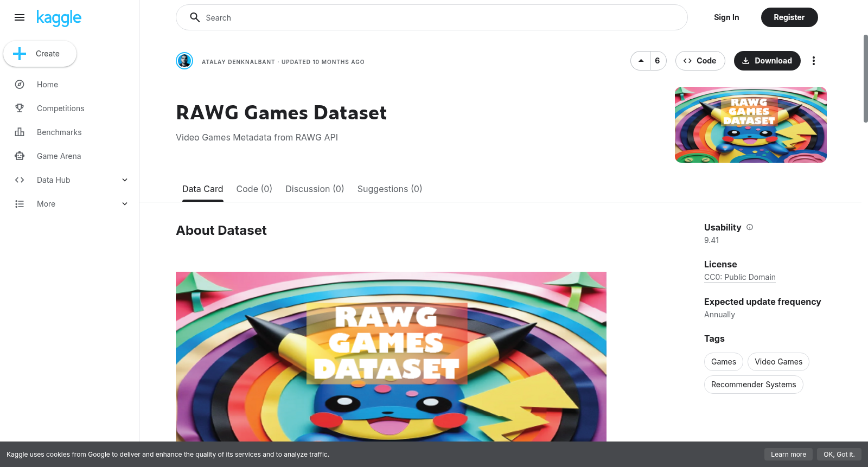Viewport: 868px width, 467px height.
Task: Select the Data Card tab
Action: [x=203, y=189]
